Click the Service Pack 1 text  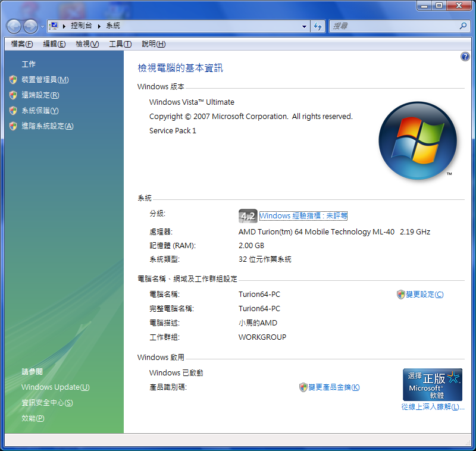[x=173, y=131]
